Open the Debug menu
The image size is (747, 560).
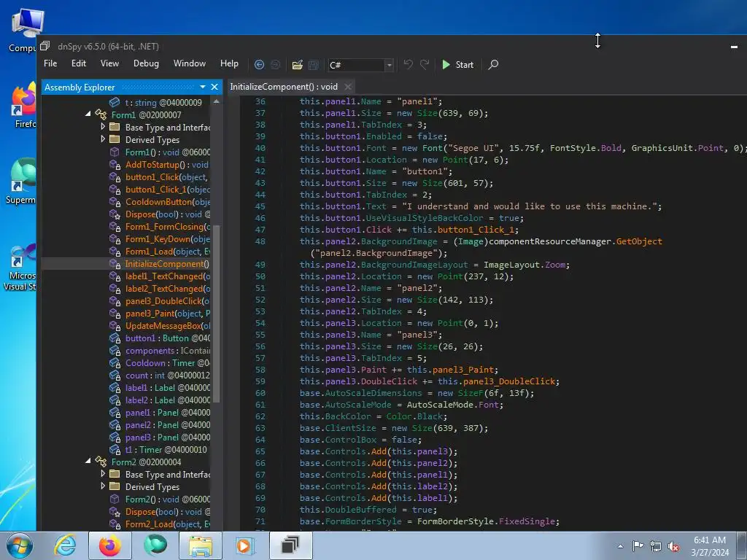[146, 63]
